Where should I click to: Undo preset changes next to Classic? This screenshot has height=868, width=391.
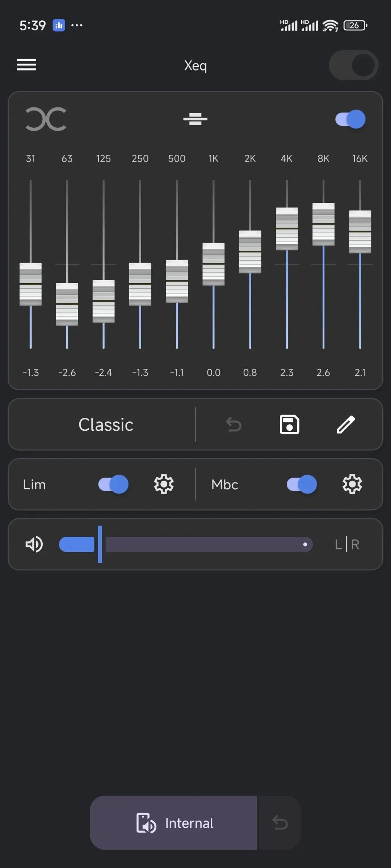point(234,424)
